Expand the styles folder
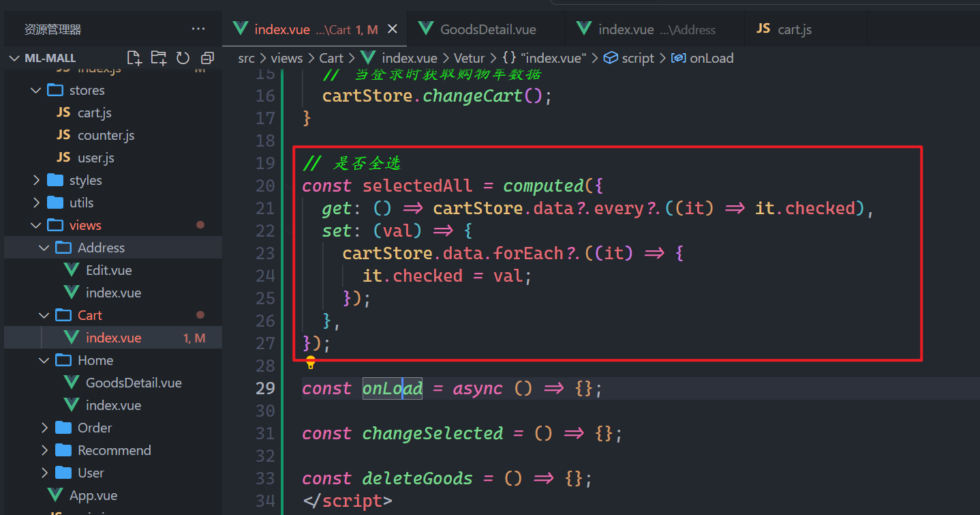 pos(36,180)
